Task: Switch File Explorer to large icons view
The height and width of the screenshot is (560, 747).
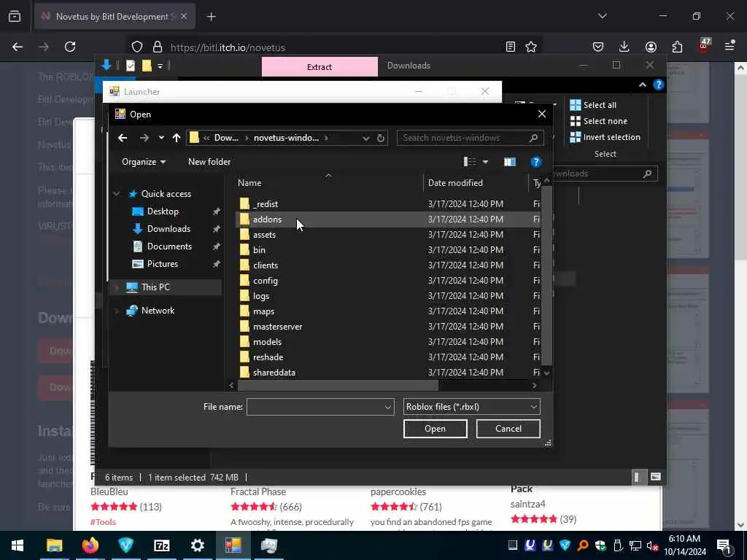Action: pos(656,477)
